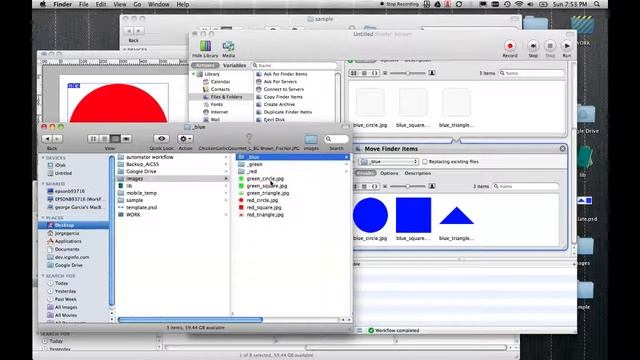Viewport: 640px width, 360px height.
Task: Click the red Record button in Automator
Action: coord(509,46)
